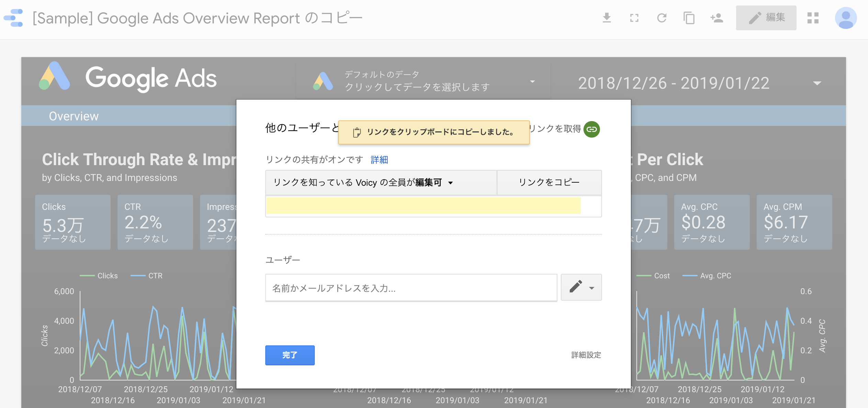
Task: Click the 編集 edit button
Action: point(766,18)
